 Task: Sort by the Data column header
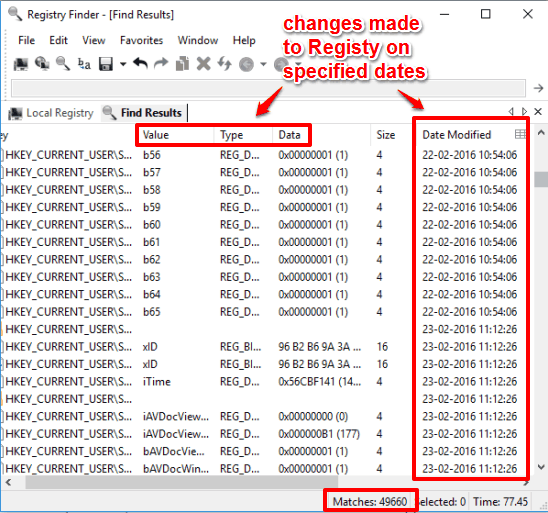[322, 135]
